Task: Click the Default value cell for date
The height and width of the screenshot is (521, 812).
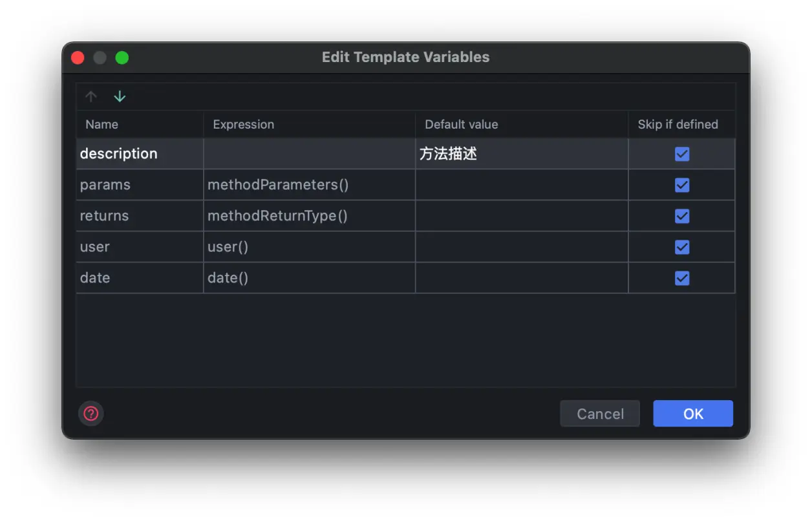Action: [522, 278]
